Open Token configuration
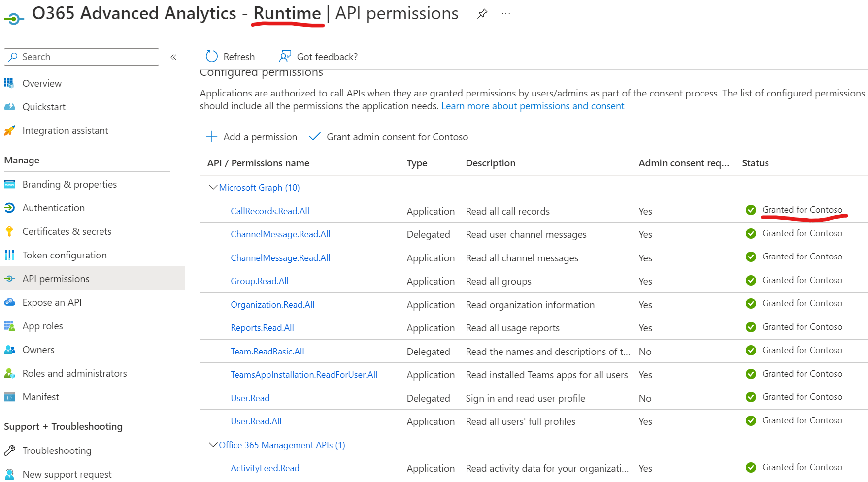Viewport: 868px width, 482px height. click(65, 255)
